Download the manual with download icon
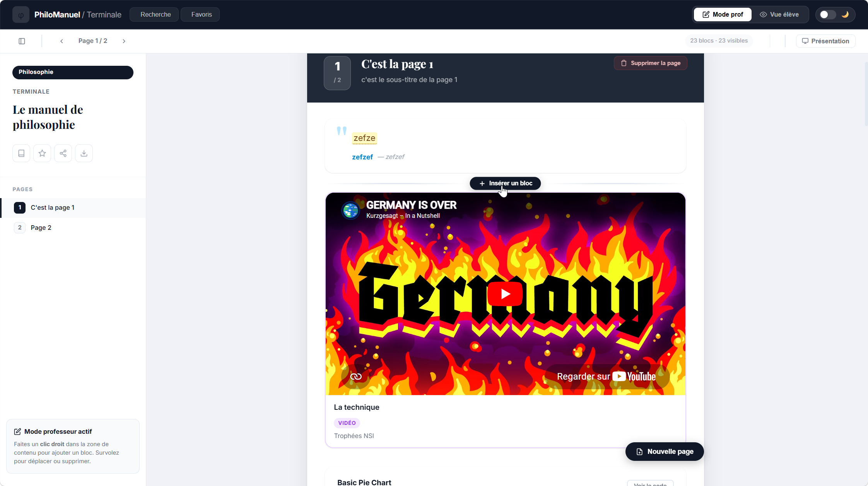The width and height of the screenshot is (868, 486). point(84,153)
